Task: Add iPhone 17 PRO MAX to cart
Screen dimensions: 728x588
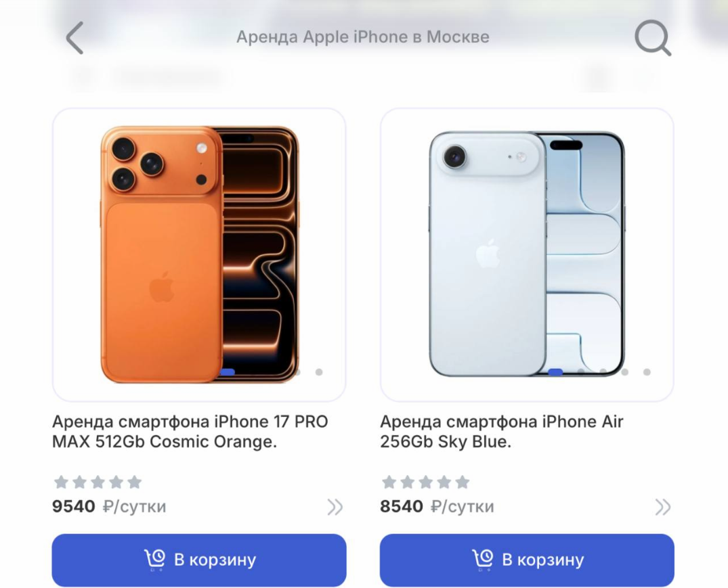Action: pyautogui.click(x=199, y=560)
